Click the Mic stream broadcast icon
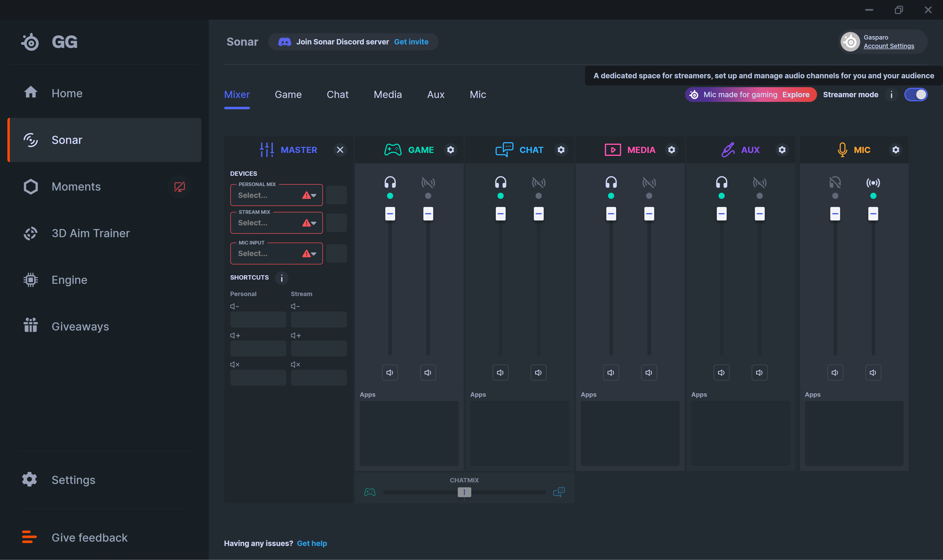The image size is (943, 560). point(873,183)
